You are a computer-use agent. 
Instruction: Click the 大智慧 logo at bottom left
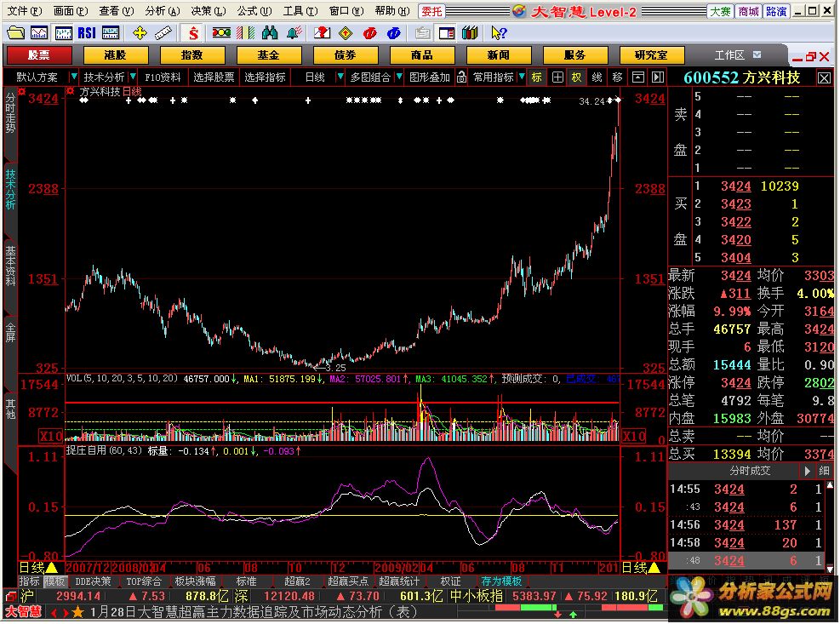click(24, 612)
